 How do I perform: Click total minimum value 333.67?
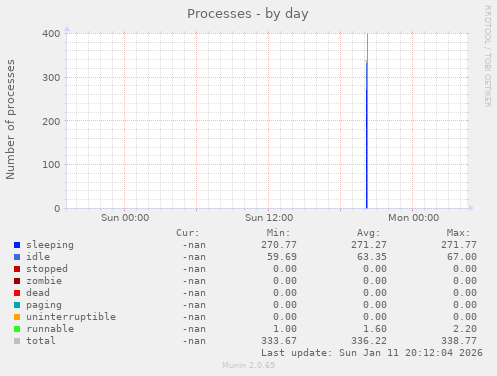pyautogui.click(x=279, y=341)
